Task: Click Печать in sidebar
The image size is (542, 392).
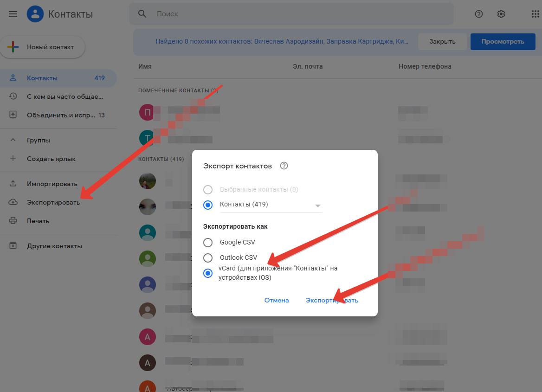Action: coord(58,221)
